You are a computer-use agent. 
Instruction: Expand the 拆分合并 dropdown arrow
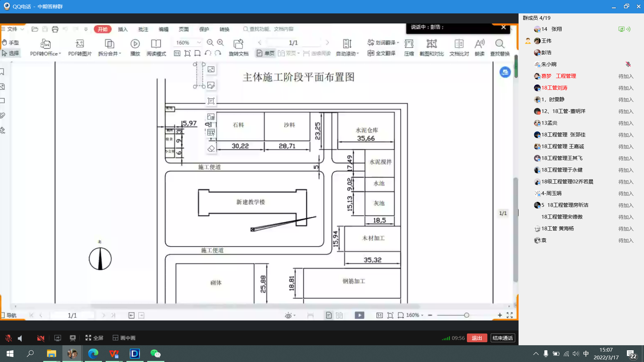[120, 54]
